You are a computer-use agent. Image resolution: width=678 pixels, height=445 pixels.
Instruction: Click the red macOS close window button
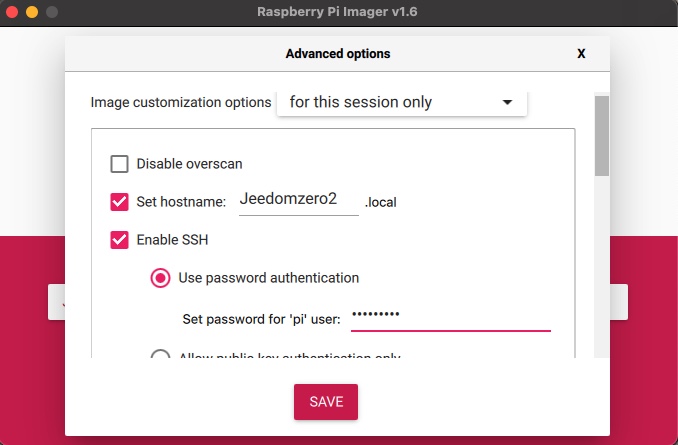tap(12, 12)
